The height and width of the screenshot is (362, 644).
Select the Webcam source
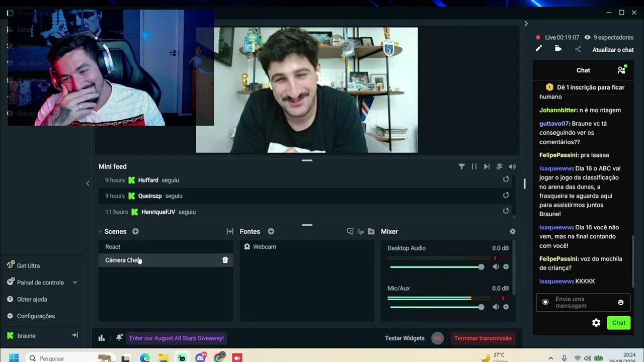click(307, 247)
